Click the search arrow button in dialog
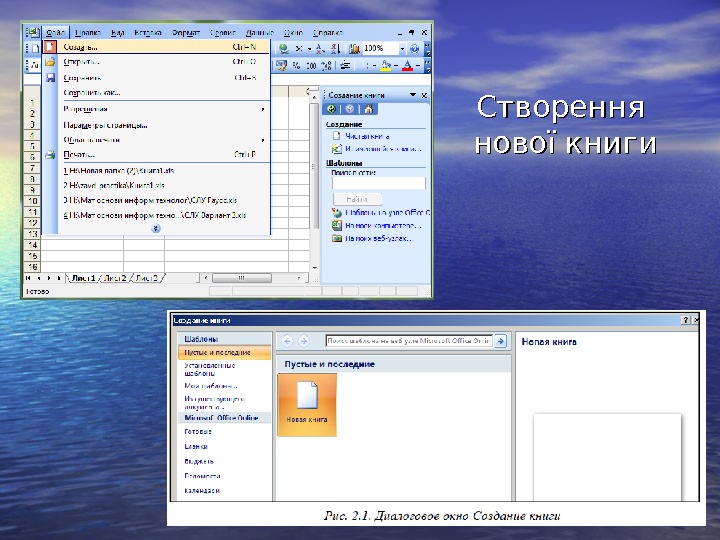This screenshot has height=540, width=720. 501,341
